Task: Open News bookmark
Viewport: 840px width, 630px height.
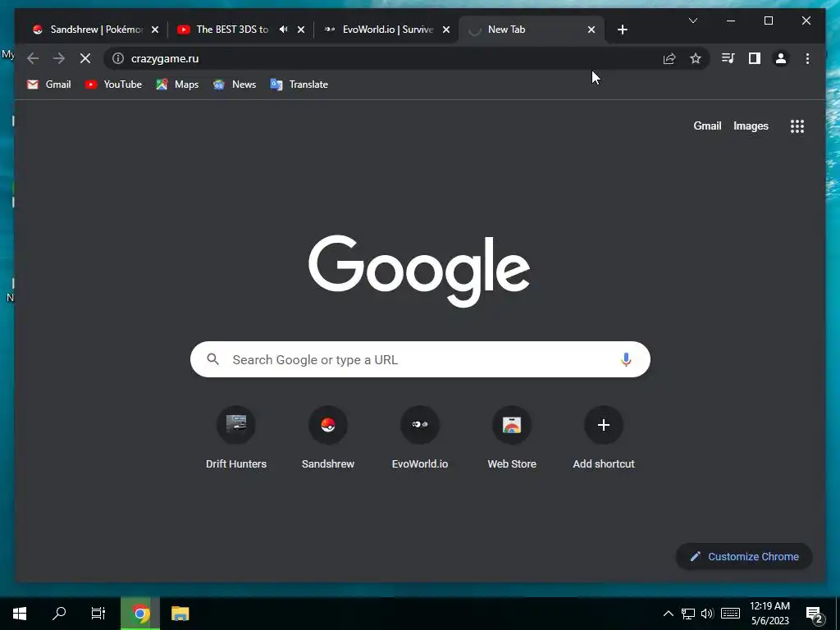Action: 235,84
